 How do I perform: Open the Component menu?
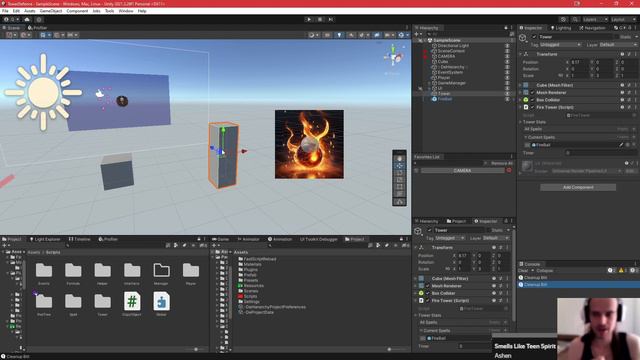click(77, 11)
